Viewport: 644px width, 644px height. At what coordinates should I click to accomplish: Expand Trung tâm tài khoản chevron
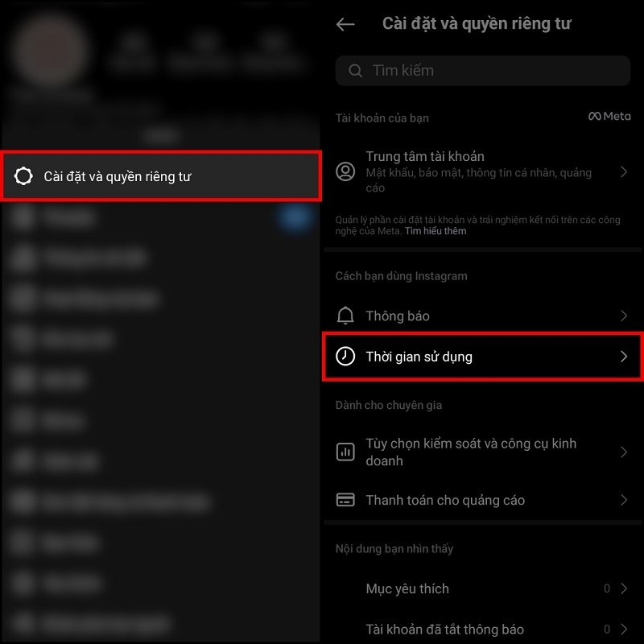click(x=624, y=171)
